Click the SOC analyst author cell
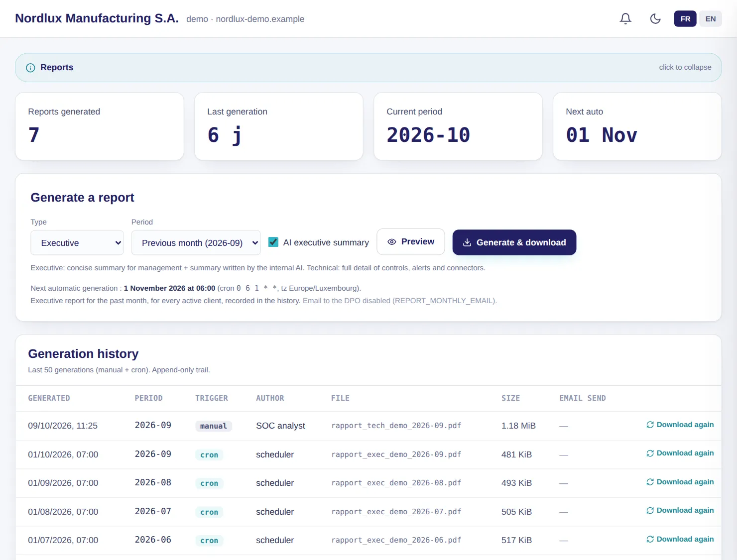 pyautogui.click(x=280, y=426)
